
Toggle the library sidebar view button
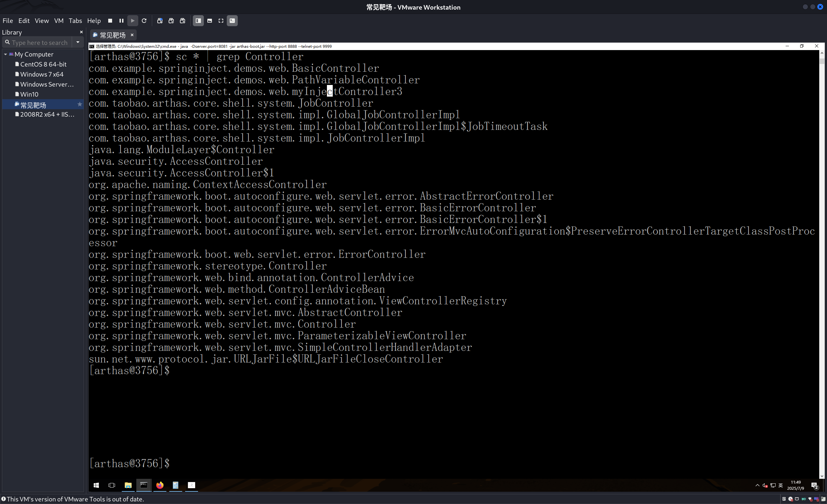coord(198,21)
